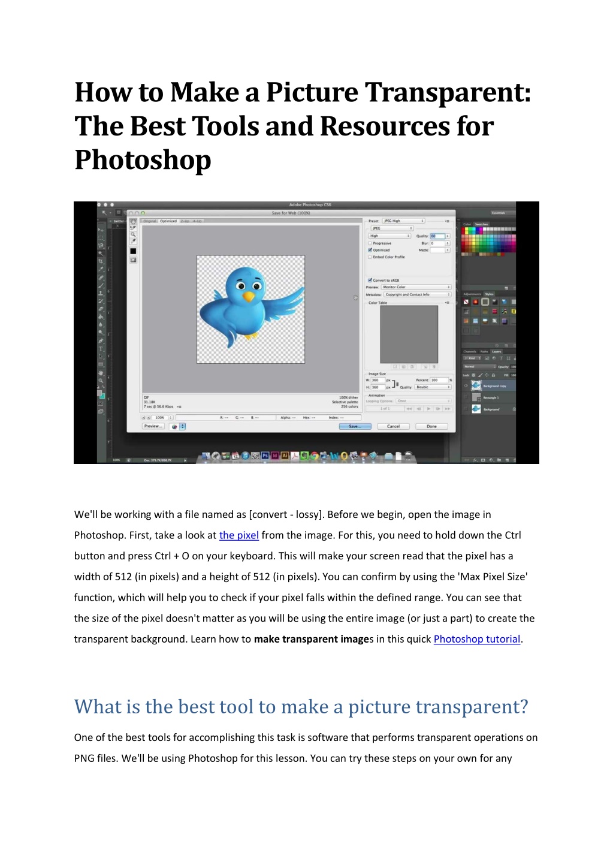
Task: Click the Cancel button
Action: [x=393, y=427]
